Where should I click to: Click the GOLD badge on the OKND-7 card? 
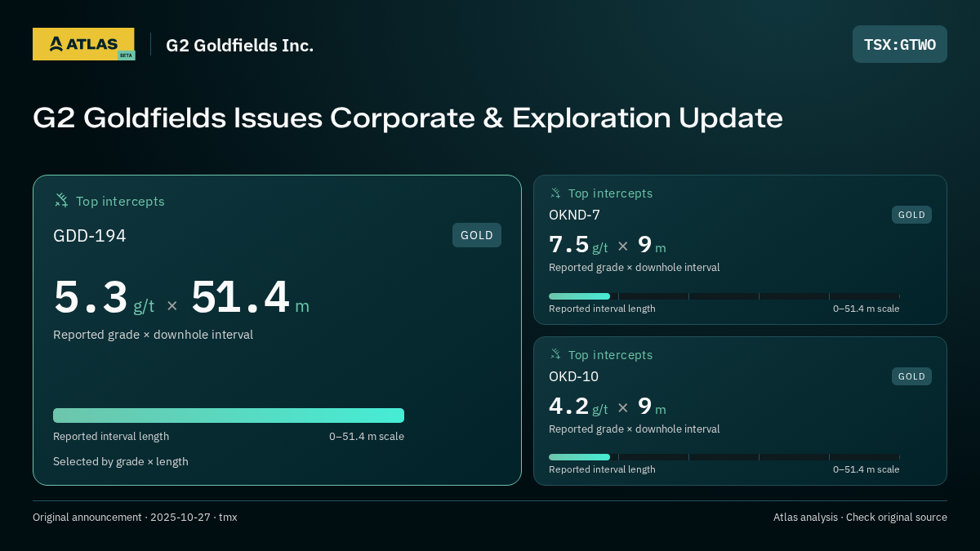(911, 215)
